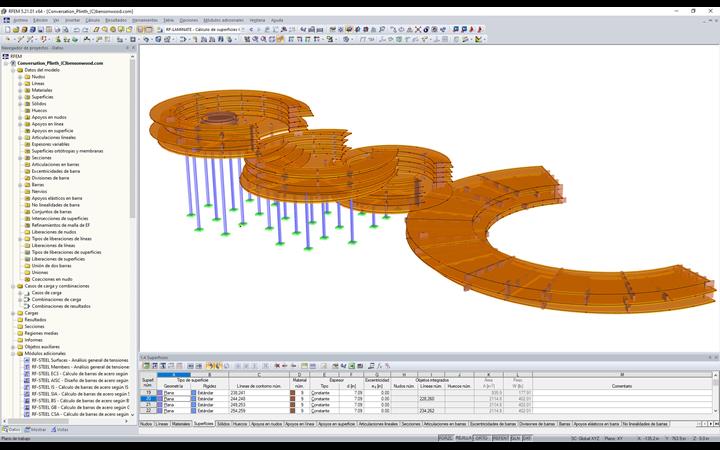Expand the Barras tree folder
720x450 pixels.
pyautogui.click(x=20, y=185)
